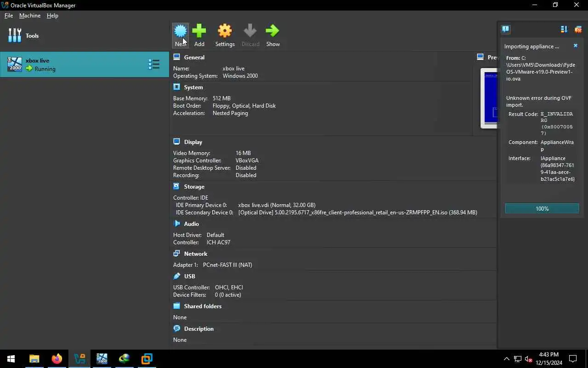Click the Recording 'Disabled' value
The image size is (588, 368).
click(x=246, y=175)
